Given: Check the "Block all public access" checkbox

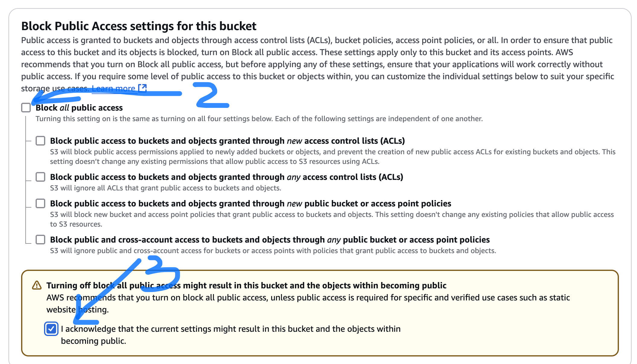Looking at the screenshot, I should point(26,108).
